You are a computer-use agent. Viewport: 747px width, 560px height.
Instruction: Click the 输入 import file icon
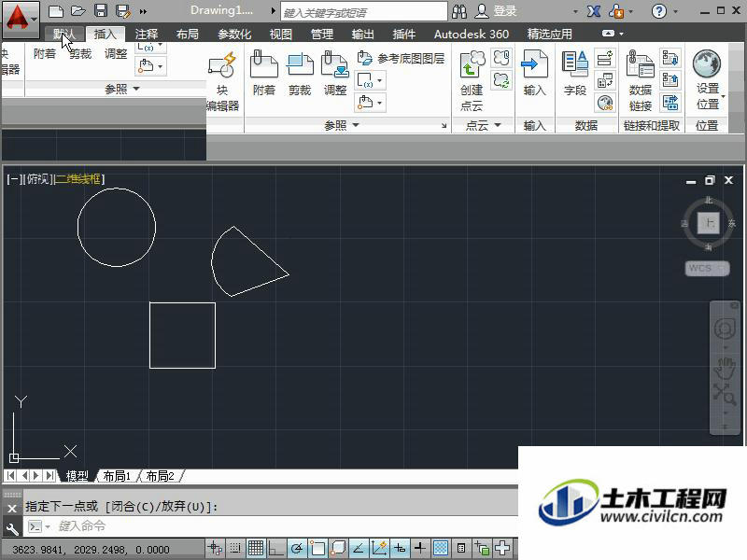534,73
